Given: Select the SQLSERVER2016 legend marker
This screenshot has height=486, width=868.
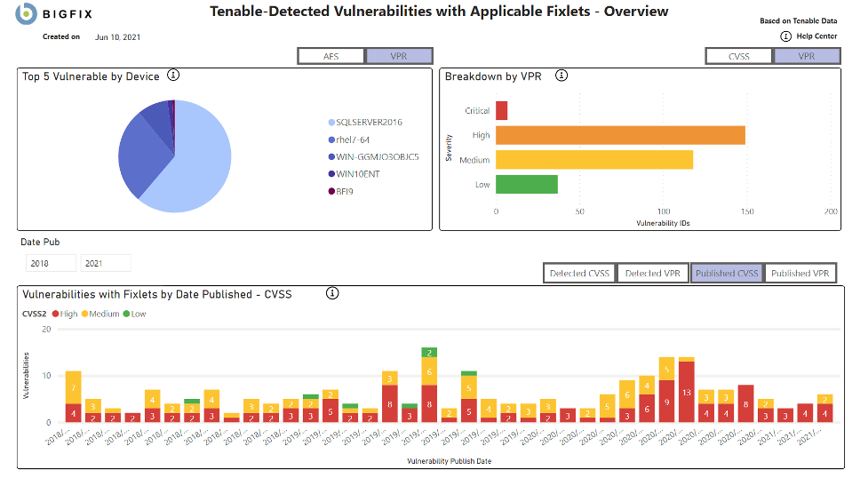Looking at the screenshot, I should point(331,123).
